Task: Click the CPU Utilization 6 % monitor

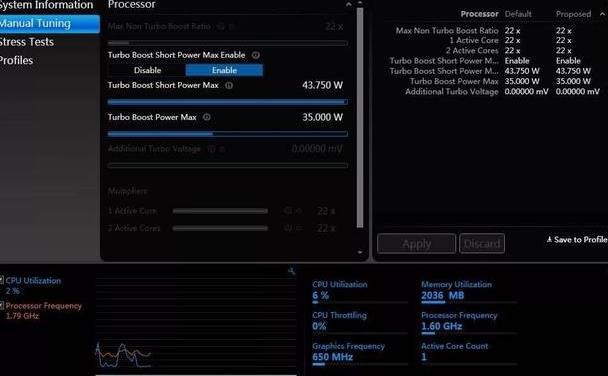Action: click(359, 291)
